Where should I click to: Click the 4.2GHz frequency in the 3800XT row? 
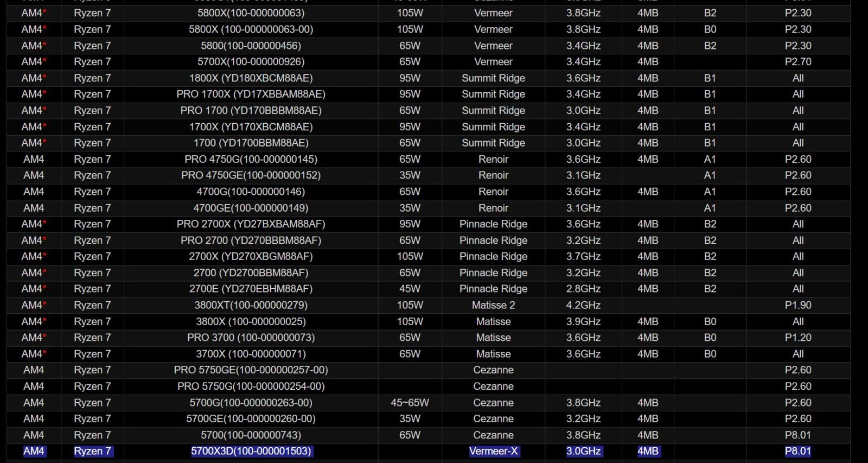[x=583, y=305]
